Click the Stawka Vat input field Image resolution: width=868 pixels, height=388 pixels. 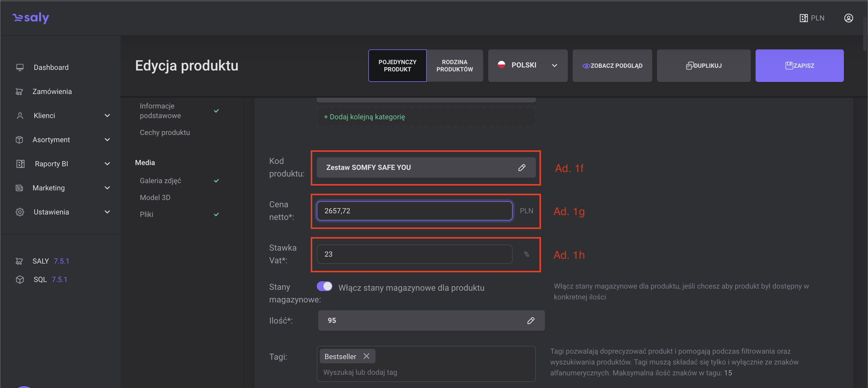click(x=414, y=254)
